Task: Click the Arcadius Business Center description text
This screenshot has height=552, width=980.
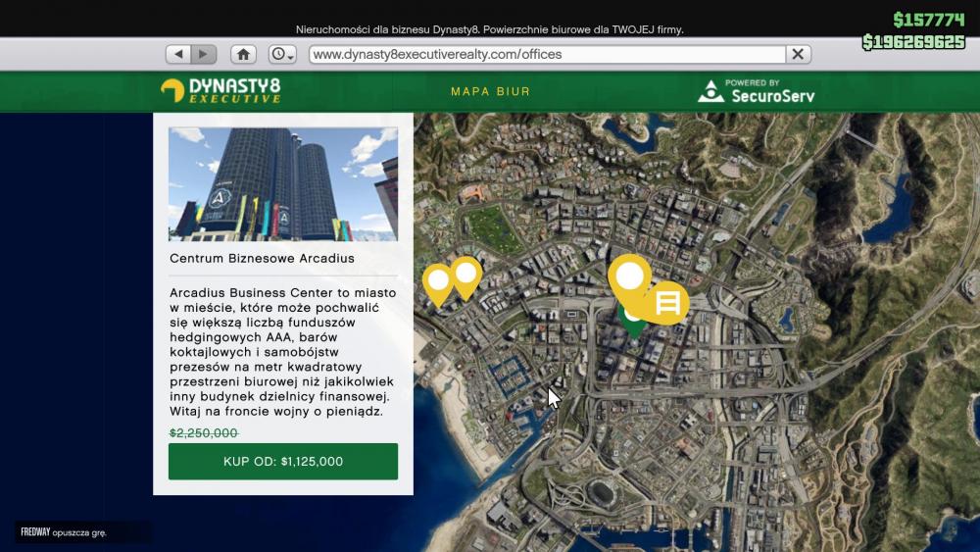Action: click(x=283, y=352)
